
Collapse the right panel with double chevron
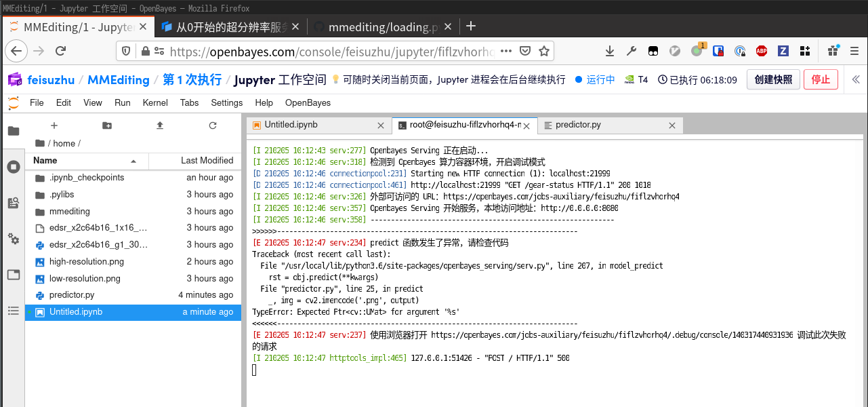856,79
